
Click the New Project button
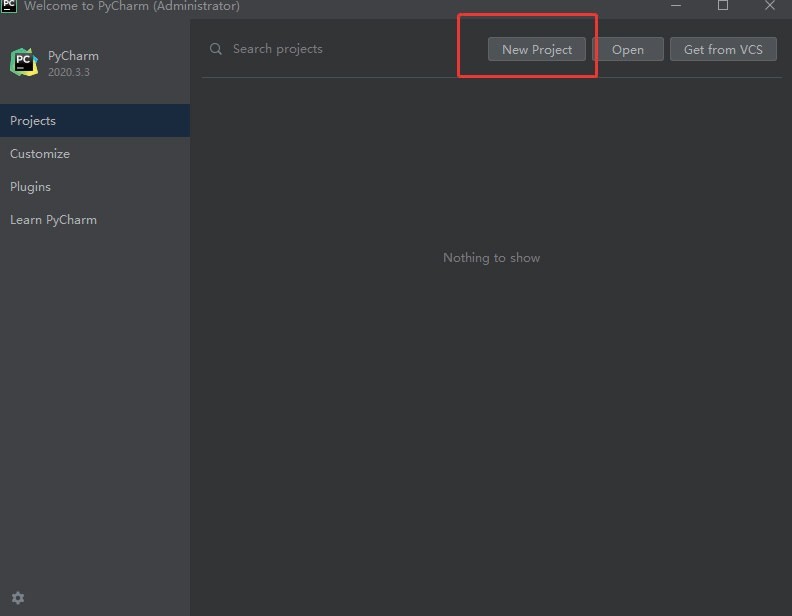[536, 49]
